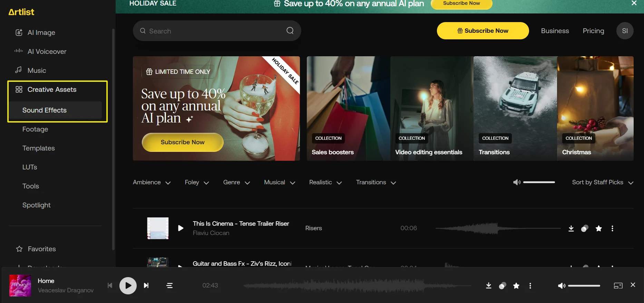Open more options for Tense Trailer Riser
This screenshot has height=303, width=644.
pyautogui.click(x=612, y=228)
